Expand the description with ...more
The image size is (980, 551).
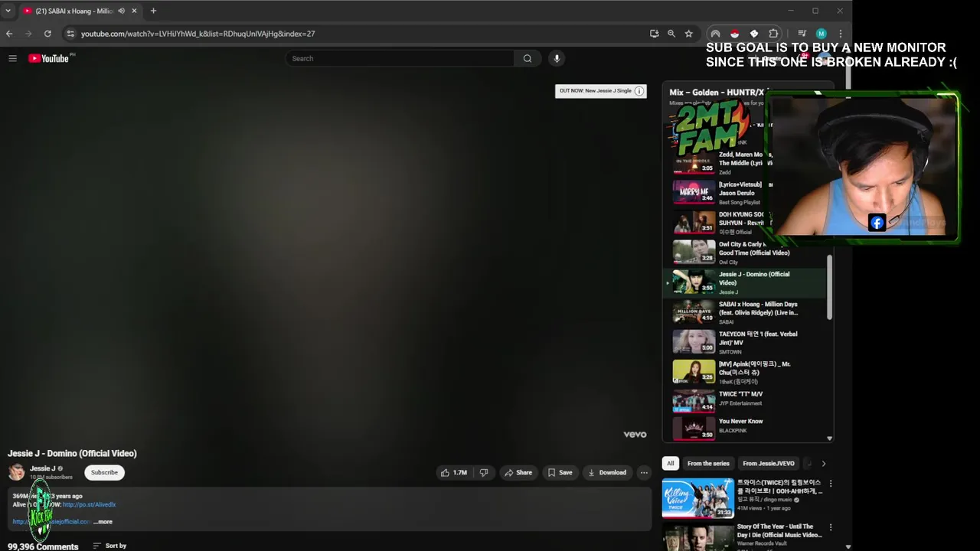click(103, 522)
